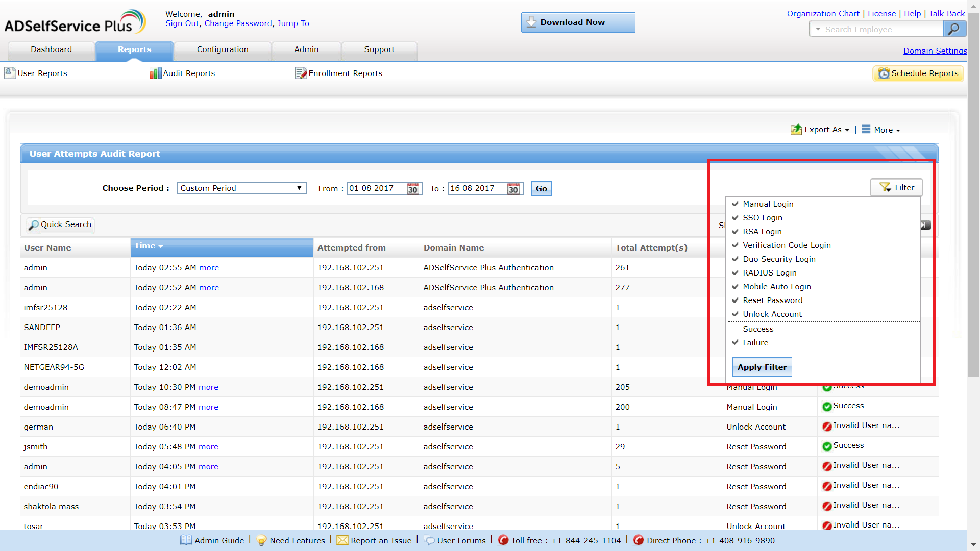Open the From date calendar icon
Screen dimensions: 980x551
pos(412,189)
